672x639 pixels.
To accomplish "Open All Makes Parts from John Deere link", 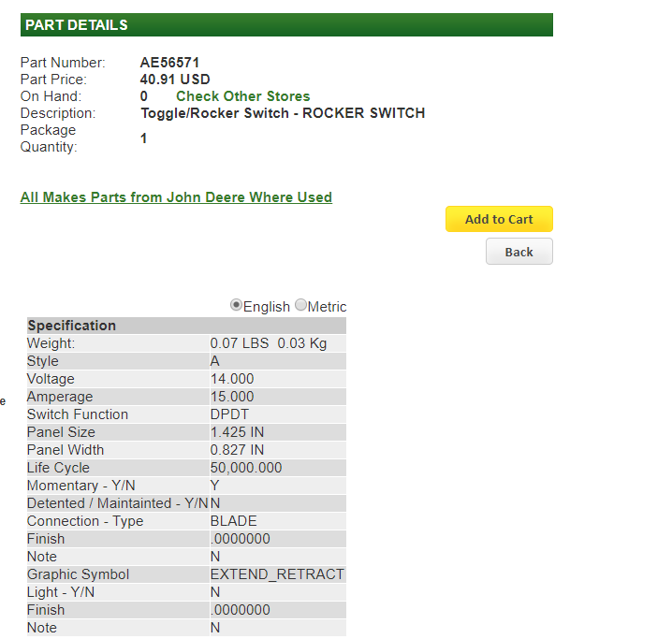I will click(x=176, y=197).
